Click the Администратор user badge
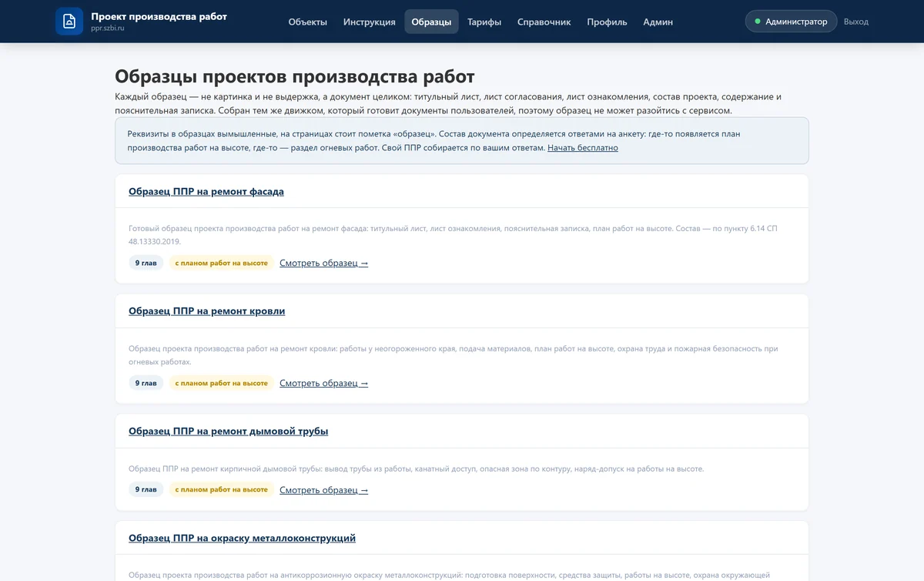The width and height of the screenshot is (924, 581). [x=791, y=22]
